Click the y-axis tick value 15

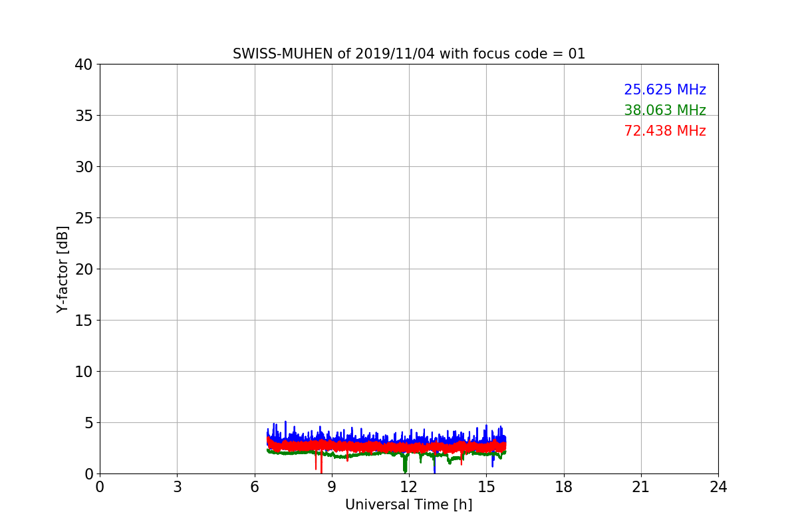tap(83, 321)
